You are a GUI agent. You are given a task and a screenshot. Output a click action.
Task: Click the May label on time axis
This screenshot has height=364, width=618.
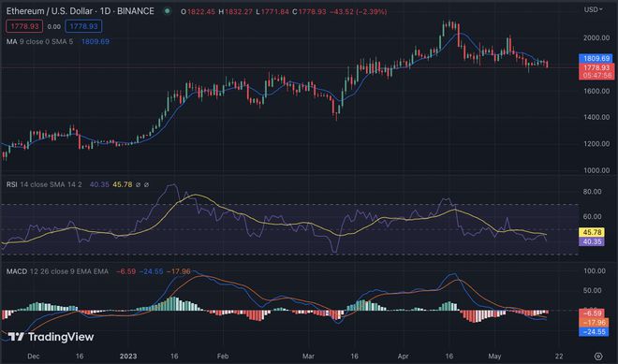(494, 357)
